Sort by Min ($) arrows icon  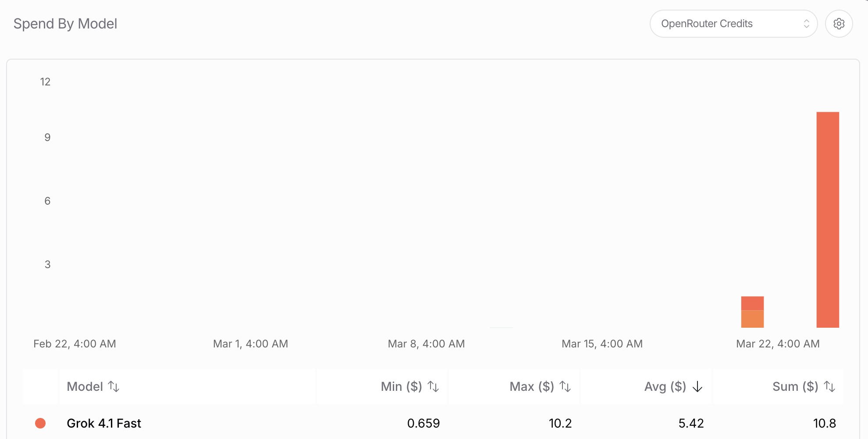pos(433,386)
